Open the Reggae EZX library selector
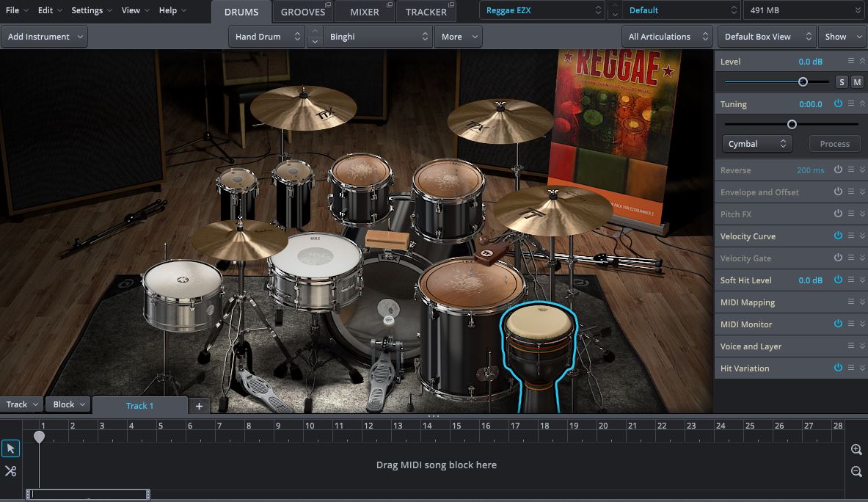868x502 pixels. coord(541,10)
